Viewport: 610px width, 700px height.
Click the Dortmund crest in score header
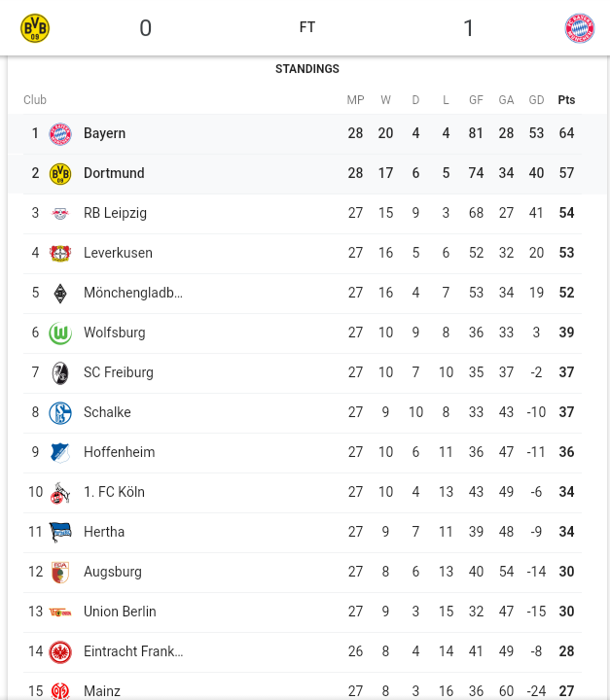[x=35, y=28]
